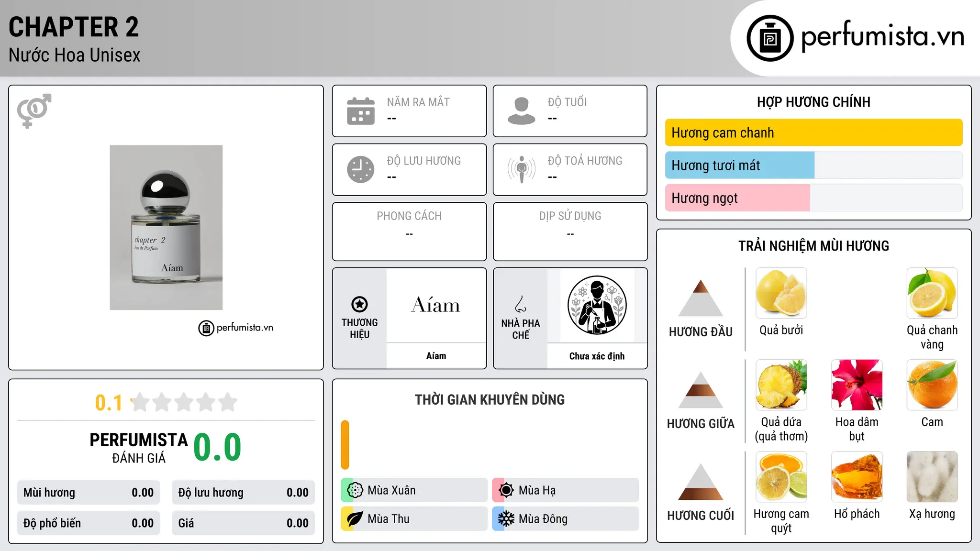Click the base notes pyramid icon
Viewport: 980px width, 551px height.
click(x=701, y=482)
